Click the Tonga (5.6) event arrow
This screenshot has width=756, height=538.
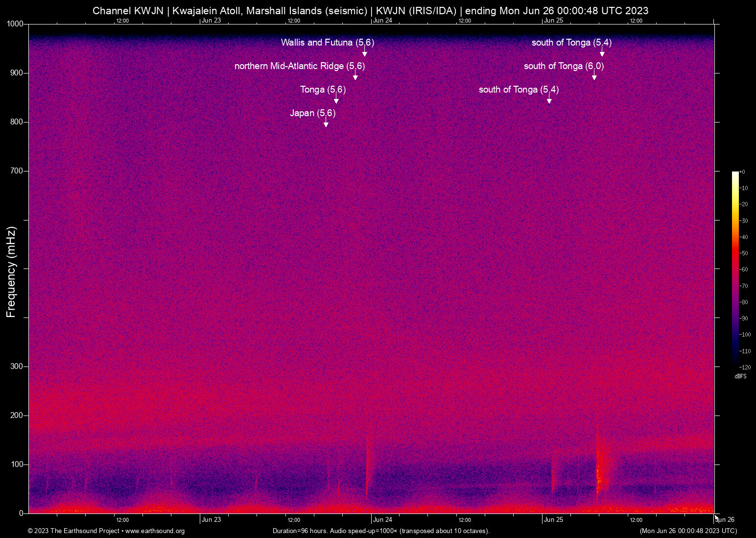[336, 99]
